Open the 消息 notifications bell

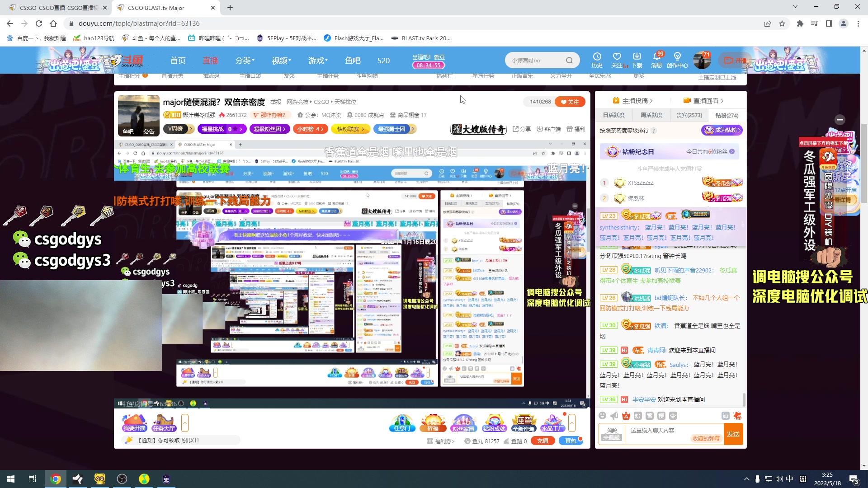click(656, 60)
